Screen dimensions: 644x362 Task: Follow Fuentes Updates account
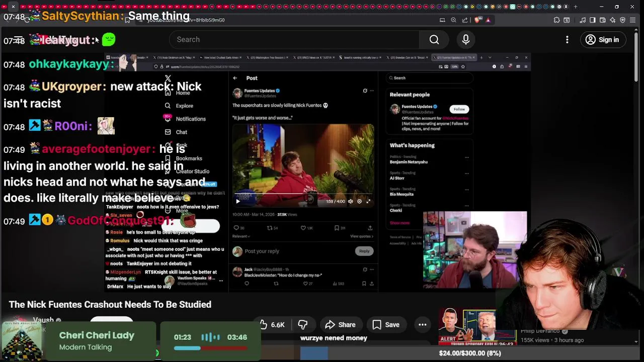pyautogui.click(x=459, y=109)
